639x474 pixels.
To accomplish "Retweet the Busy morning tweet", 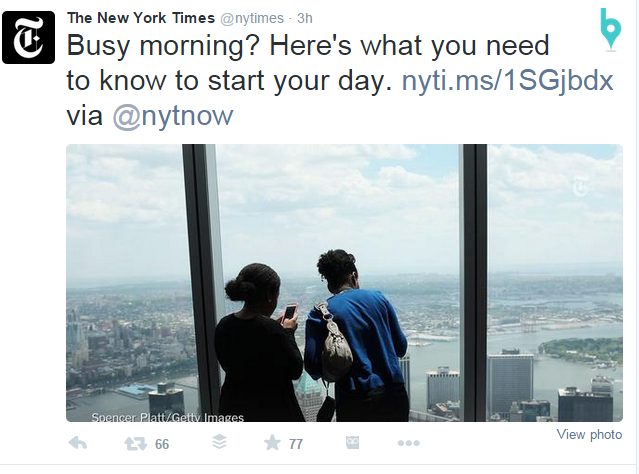I will pos(131,443).
